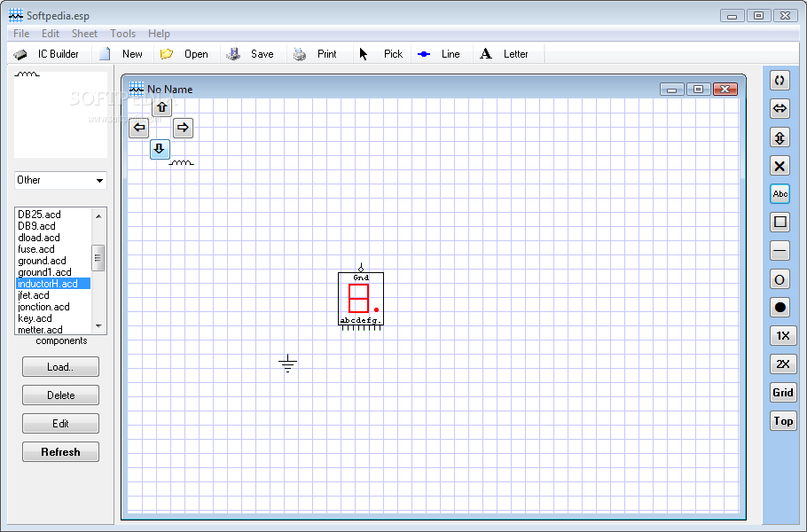The width and height of the screenshot is (807, 532).
Task: Select the horizontal line shape tool
Action: (780, 251)
